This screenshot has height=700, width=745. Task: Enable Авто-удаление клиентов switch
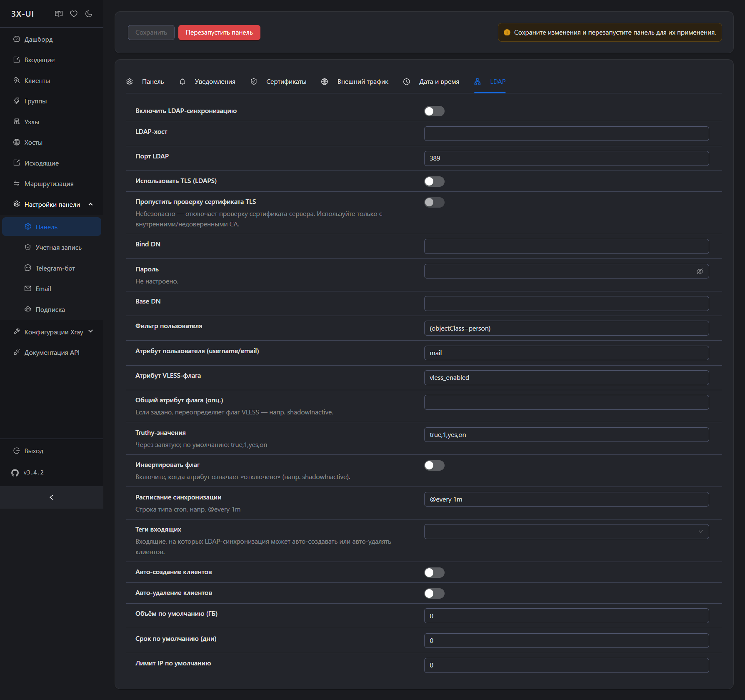click(x=434, y=593)
